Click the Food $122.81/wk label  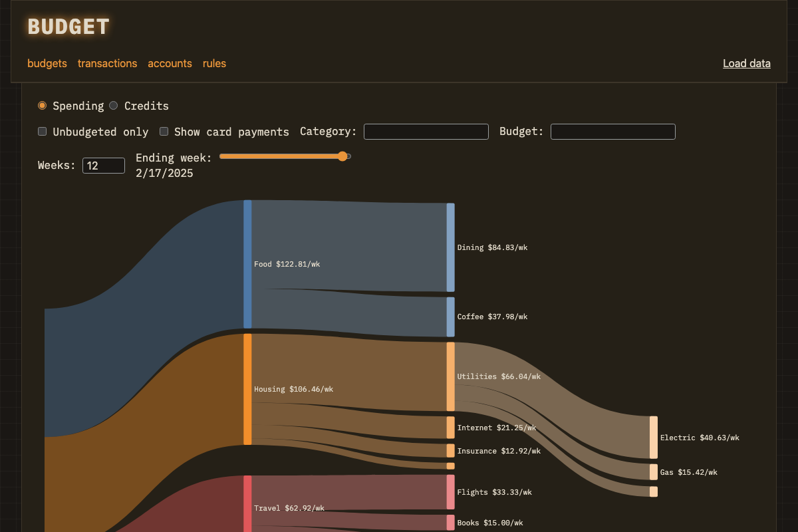(x=287, y=264)
